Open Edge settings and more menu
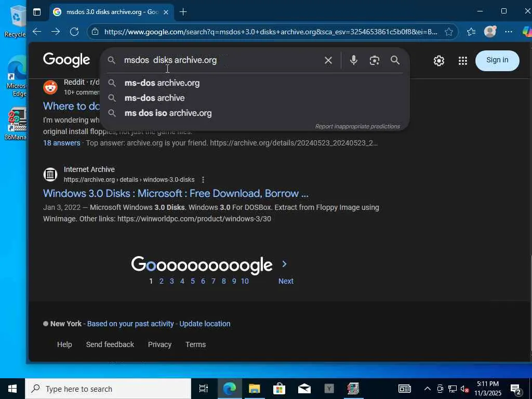This screenshot has width=532, height=399. [508, 32]
